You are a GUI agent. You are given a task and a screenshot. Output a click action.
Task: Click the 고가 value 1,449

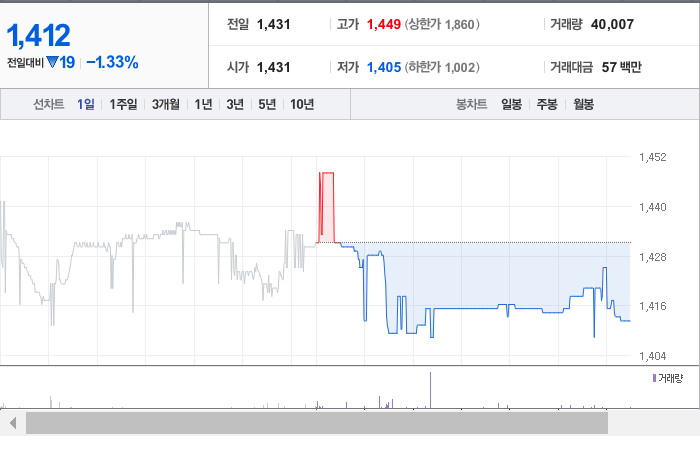pyautogui.click(x=384, y=24)
